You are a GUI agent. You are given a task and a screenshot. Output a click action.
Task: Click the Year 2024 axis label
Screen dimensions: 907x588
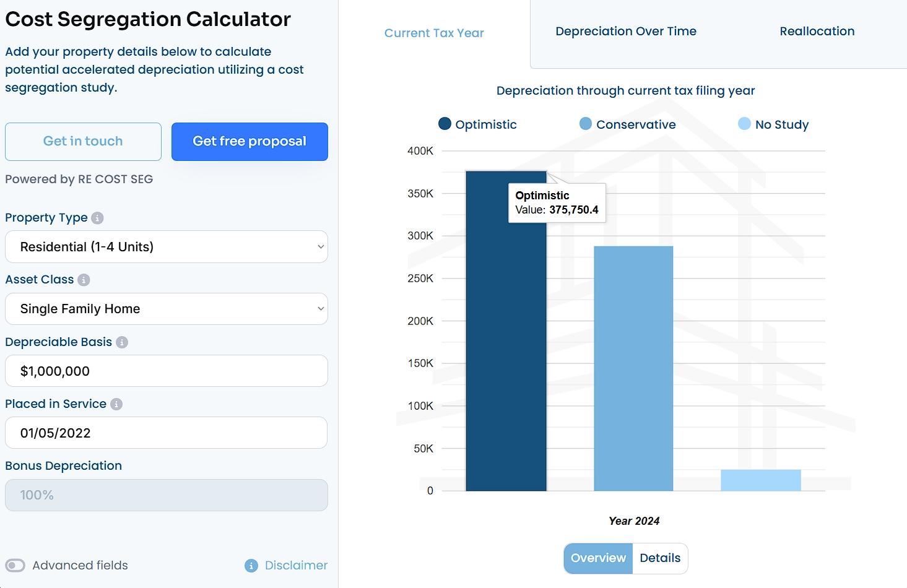click(634, 521)
